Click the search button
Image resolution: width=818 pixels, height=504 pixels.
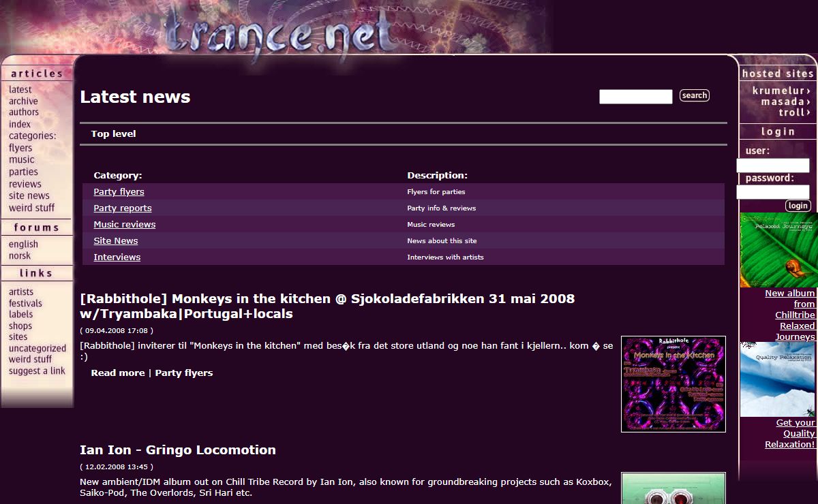(x=694, y=95)
